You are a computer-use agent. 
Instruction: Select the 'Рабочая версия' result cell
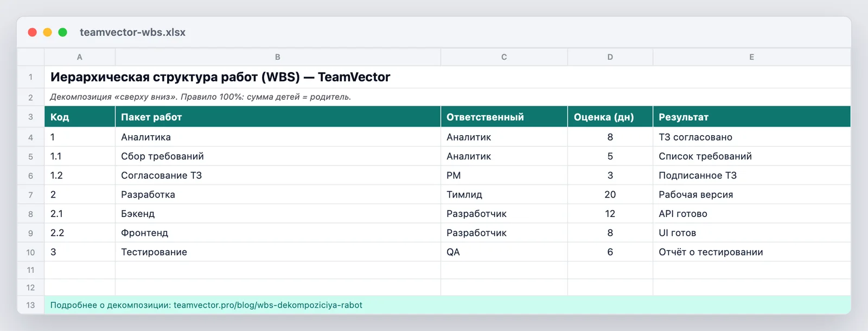tap(752, 194)
